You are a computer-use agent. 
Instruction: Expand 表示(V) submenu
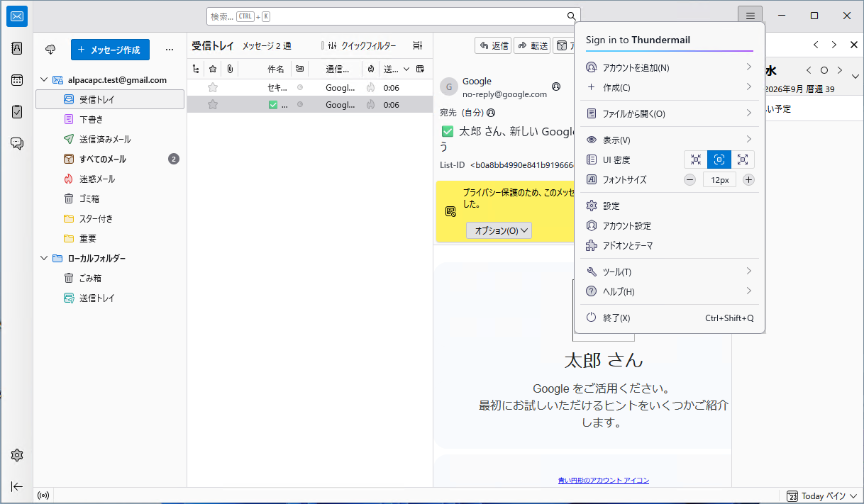coord(670,140)
